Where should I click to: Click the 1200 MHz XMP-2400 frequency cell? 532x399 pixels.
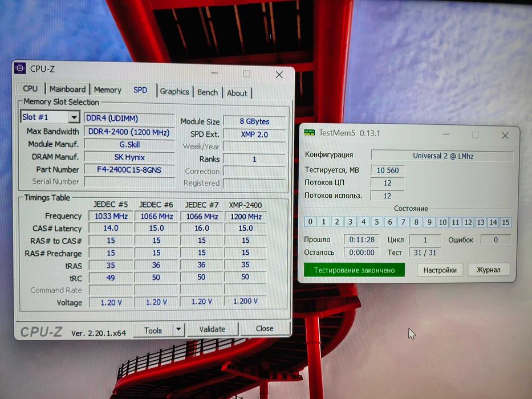[246, 217]
